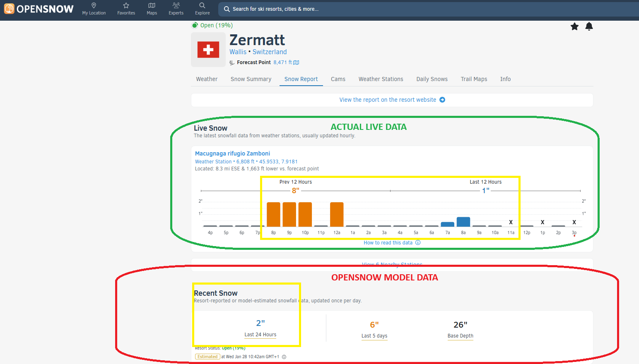Click the 12a orange snowfall bar
Image resolution: width=639 pixels, height=364 pixels.
(337, 214)
